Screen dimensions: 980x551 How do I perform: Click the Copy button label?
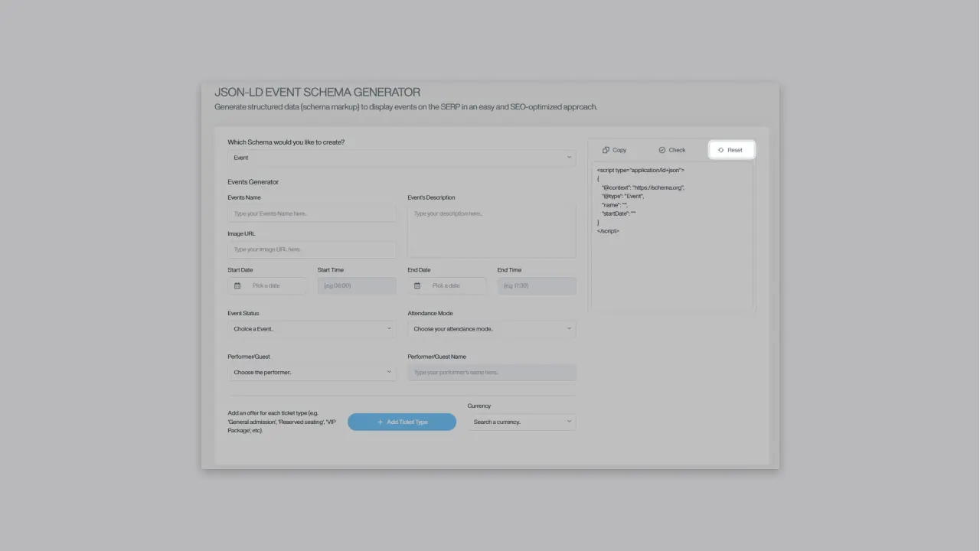619,150
